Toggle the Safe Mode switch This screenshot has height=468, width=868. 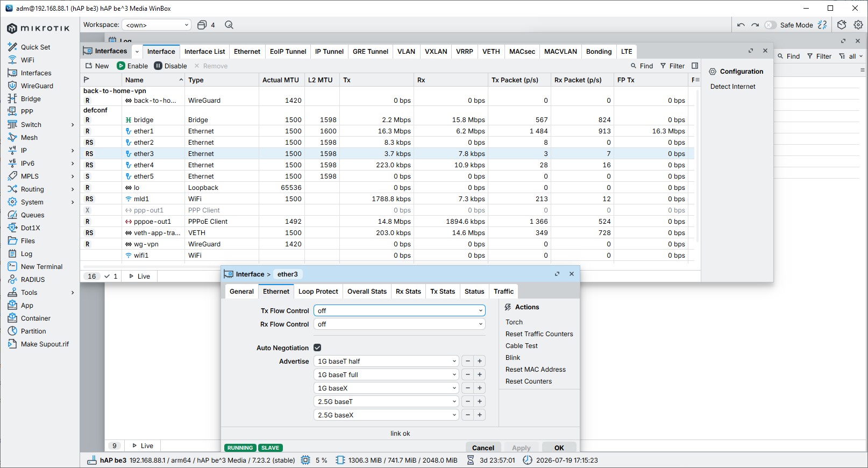point(770,25)
